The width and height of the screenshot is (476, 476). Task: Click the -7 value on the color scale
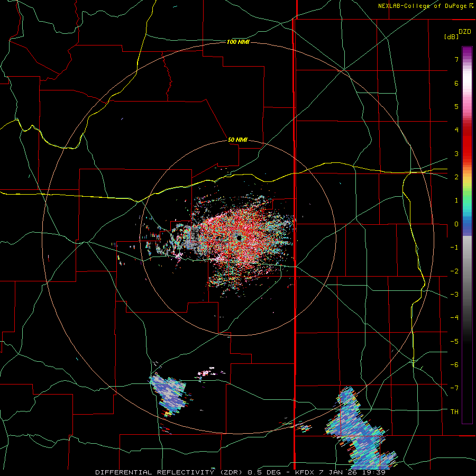[x=454, y=388]
